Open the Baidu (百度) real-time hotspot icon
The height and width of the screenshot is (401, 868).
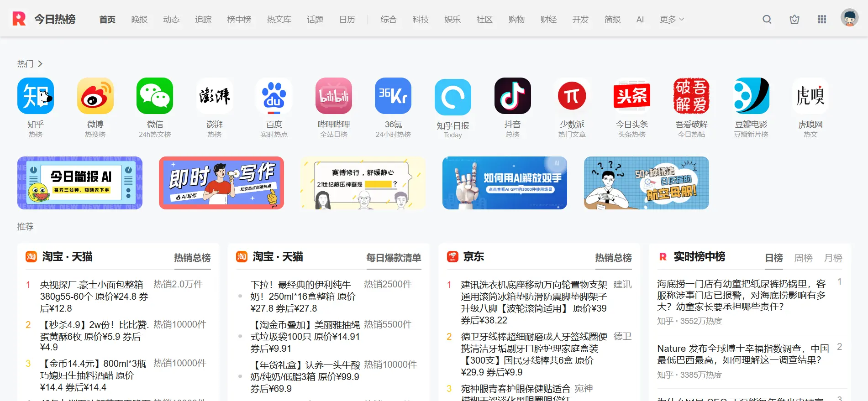pos(274,96)
